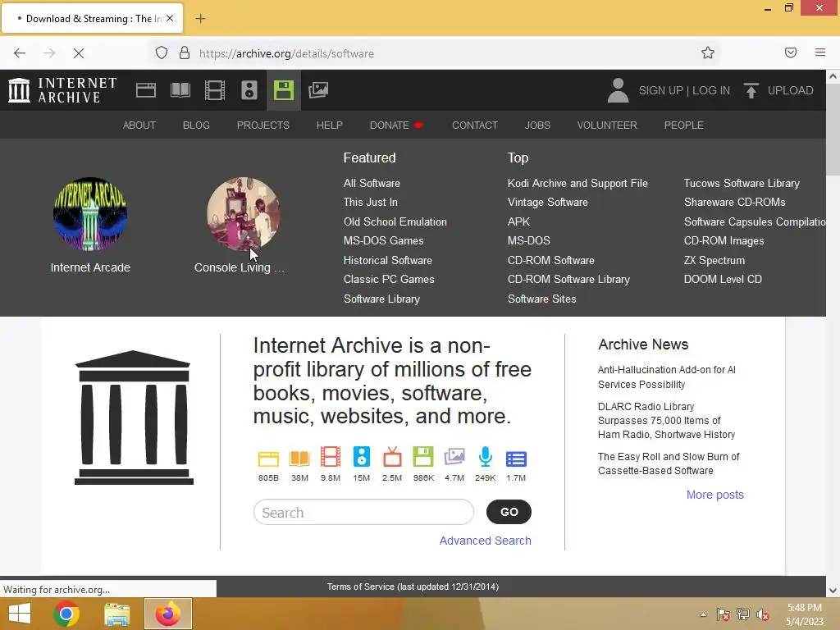
Task: Click the site security padlock icon
Action: tap(185, 53)
